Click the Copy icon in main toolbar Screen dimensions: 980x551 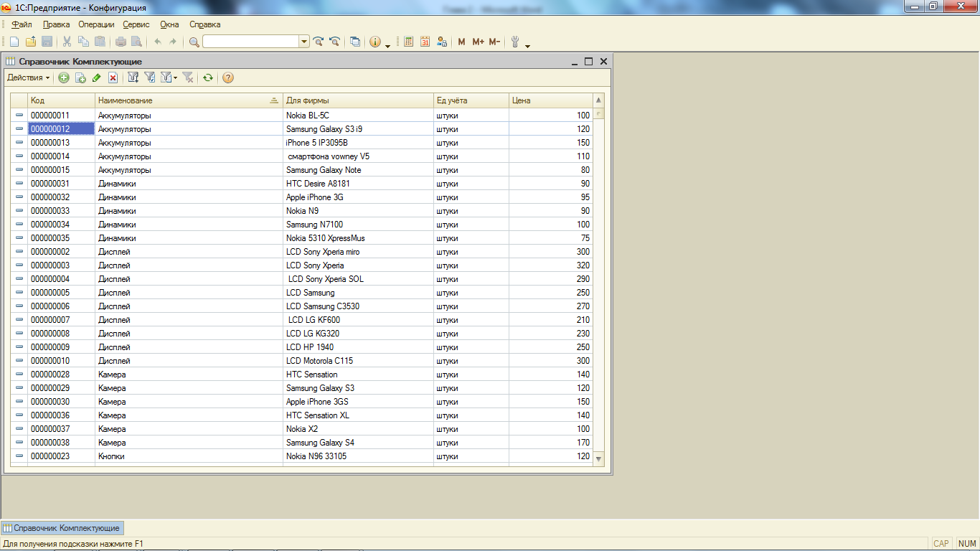pyautogui.click(x=83, y=42)
